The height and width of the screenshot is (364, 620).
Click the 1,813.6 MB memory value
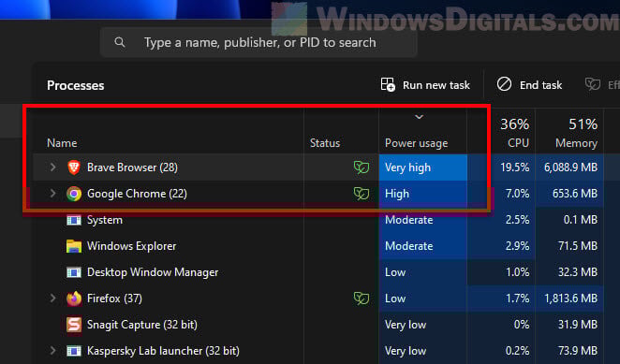click(x=570, y=298)
